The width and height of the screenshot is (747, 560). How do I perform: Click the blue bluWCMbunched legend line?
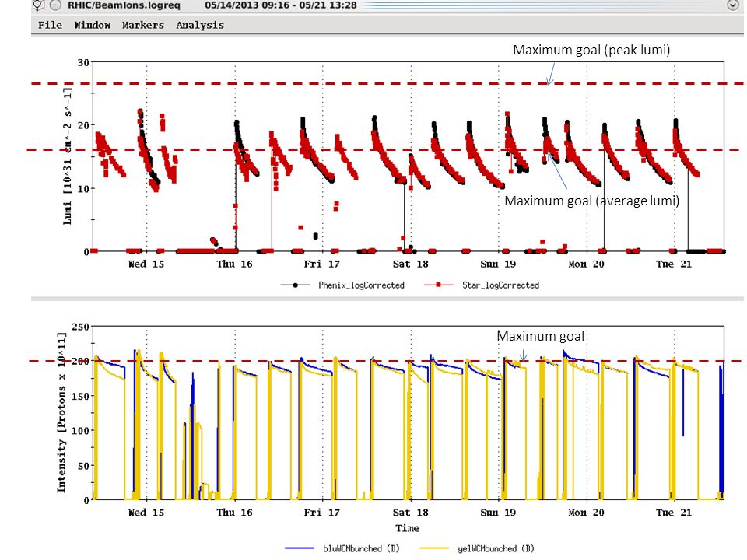coord(300,548)
